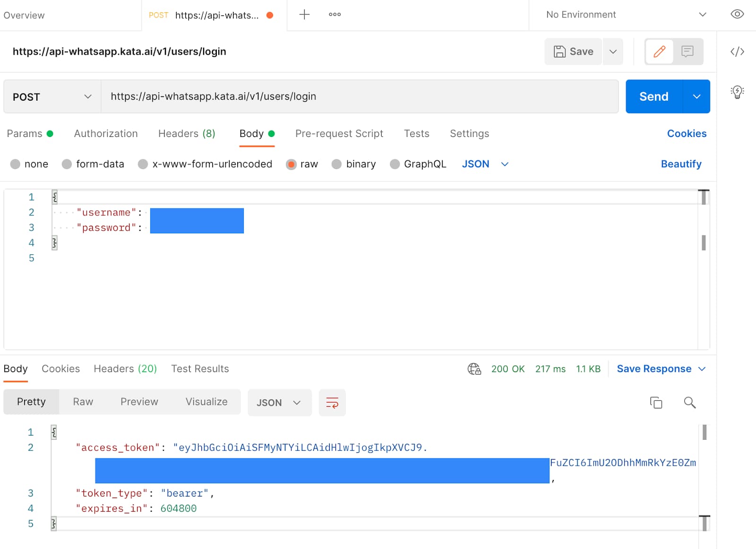Image resolution: width=756 pixels, height=549 pixels.
Task: Click the request URL input field
Action: tap(360, 96)
